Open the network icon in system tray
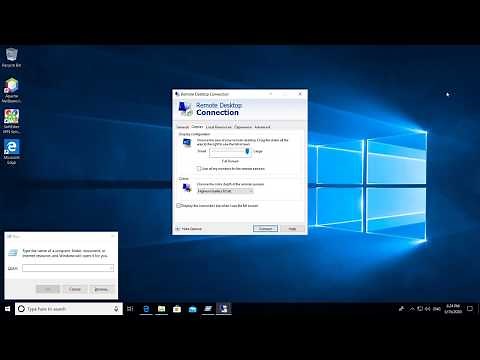The width and height of the screenshot is (480, 360). tap(420, 309)
